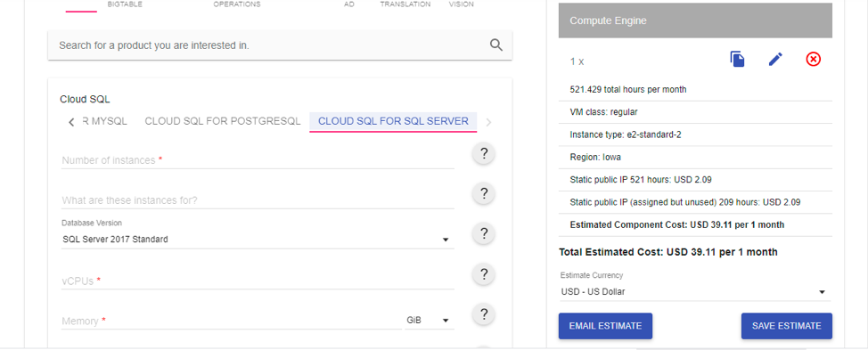Open the Bigtable product tab

click(x=125, y=4)
